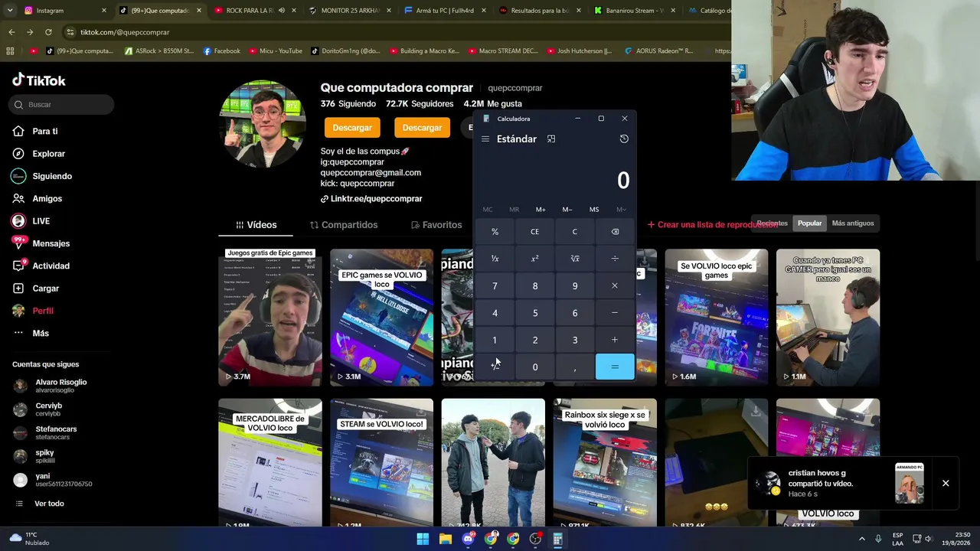The width and height of the screenshot is (980, 551).
Task: Click the square root key
Action: click(574, 259)
